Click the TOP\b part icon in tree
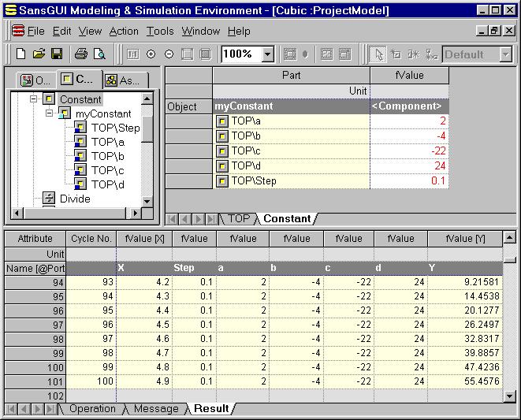This screenshot has height=420, width=521. click(x=80, y=156)
